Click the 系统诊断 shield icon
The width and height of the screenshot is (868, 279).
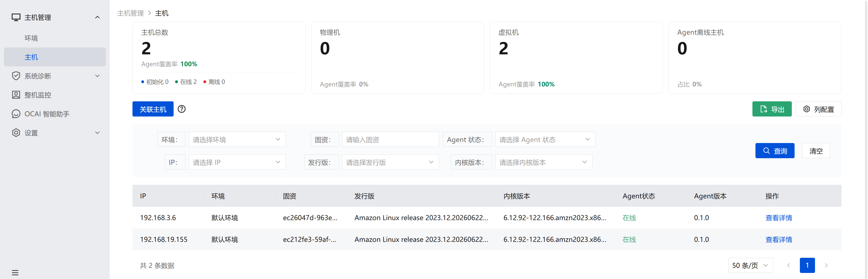click(16, 76)
